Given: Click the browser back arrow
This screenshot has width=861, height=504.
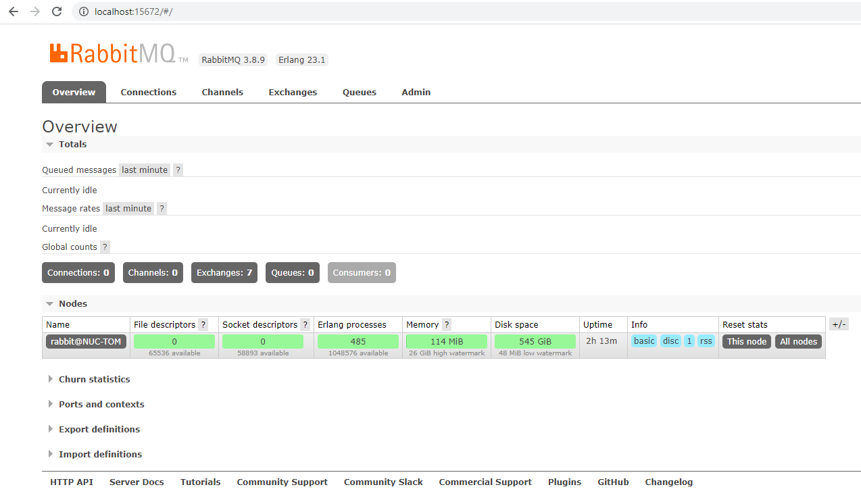Looking at the screenshot, I should coord(14,11).
